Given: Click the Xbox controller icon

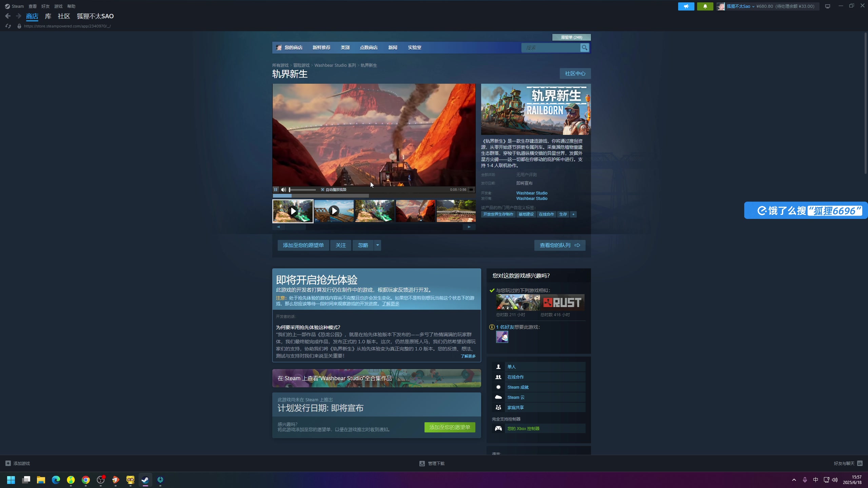Looking at the screenshot, I should pos(498,428).
